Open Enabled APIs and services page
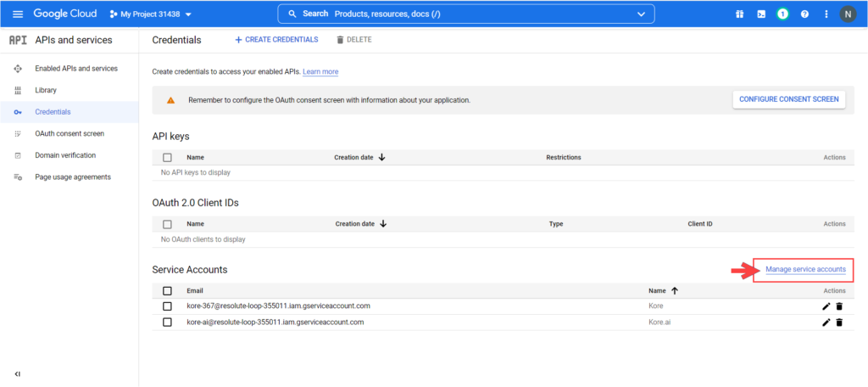Viewport: 868px width, 387px height. 76,69
